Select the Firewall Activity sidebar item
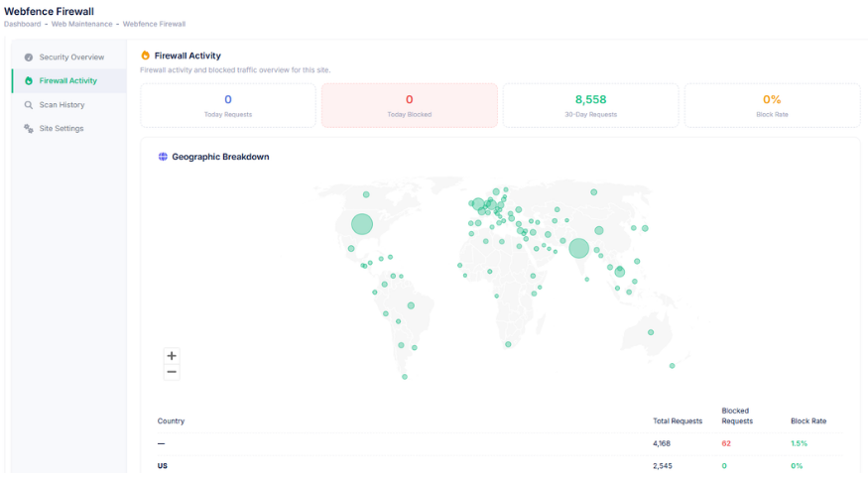Image resolution: width=868 pixels, height=477 pixels. point(68,80)
